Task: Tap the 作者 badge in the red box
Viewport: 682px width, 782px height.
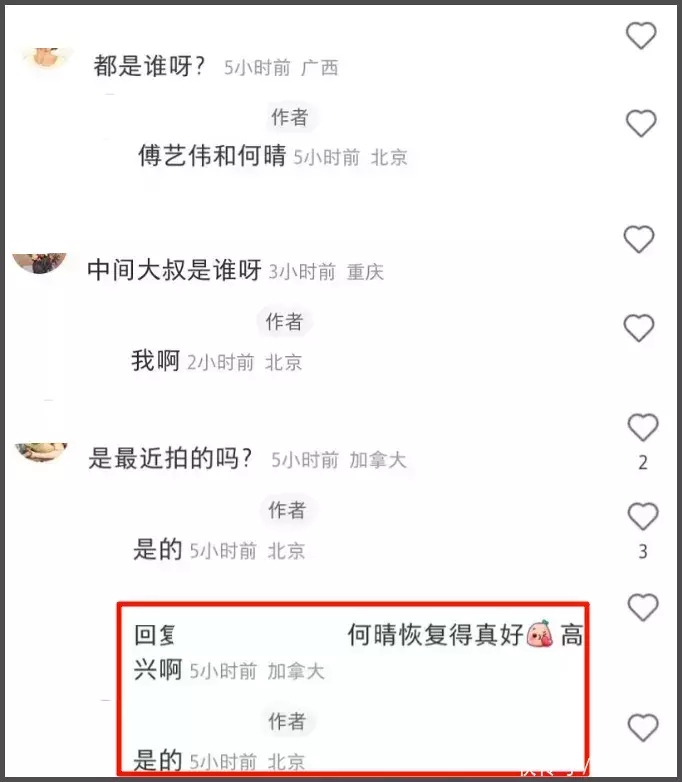Action: tap(287, 721)
